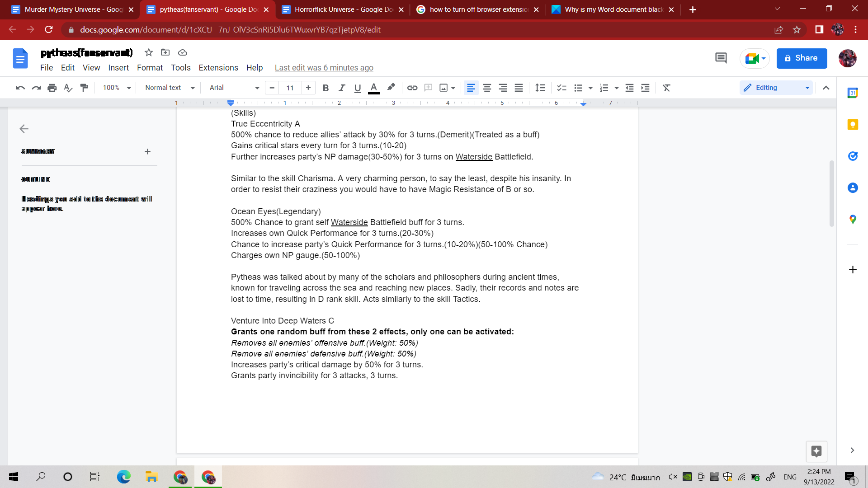The height and width of the screenshot is (488, 868).
Task: Star this document
Action: pos(148,52)
